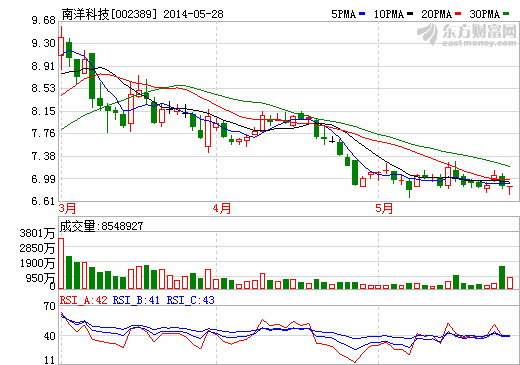Click the 8.53 price axis label

[x=43, y=88]
